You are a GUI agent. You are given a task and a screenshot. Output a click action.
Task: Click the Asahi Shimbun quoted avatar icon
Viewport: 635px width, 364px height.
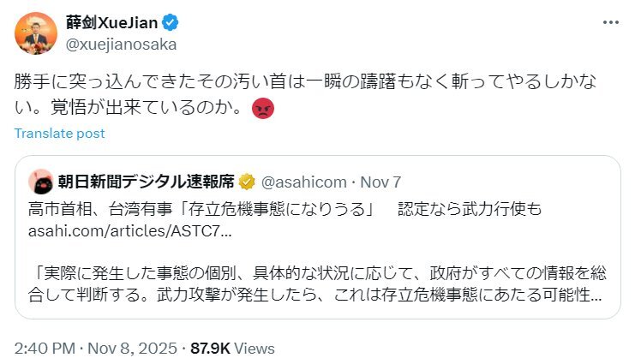pos(39,182)
